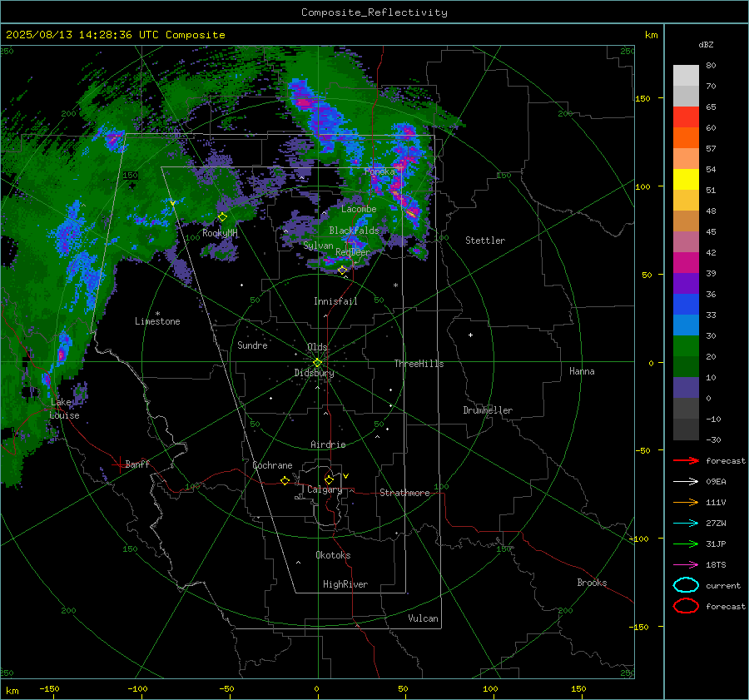Click the magenta 18TS arrow legend icon
The height and width of the screenshot is (700, 749).
(x=686, y=565)
